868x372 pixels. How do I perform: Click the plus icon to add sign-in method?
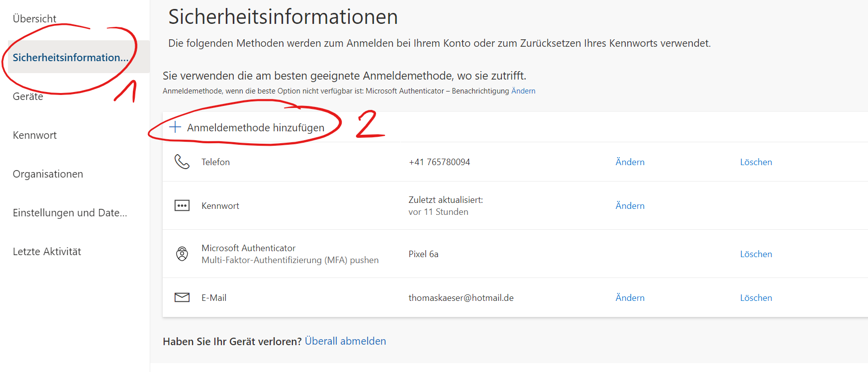pyautogui.click(x=175, y=127)
